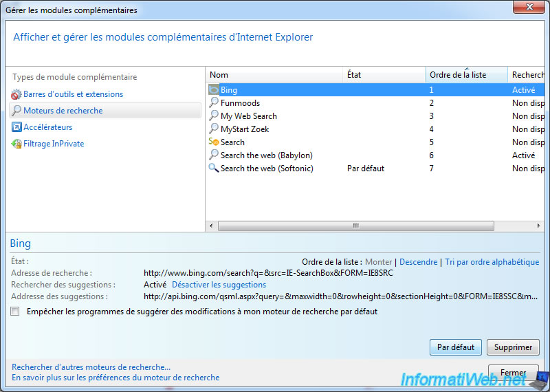550x392 pixels.
Task: Click the Bing row icon
Action: (214, 90)
